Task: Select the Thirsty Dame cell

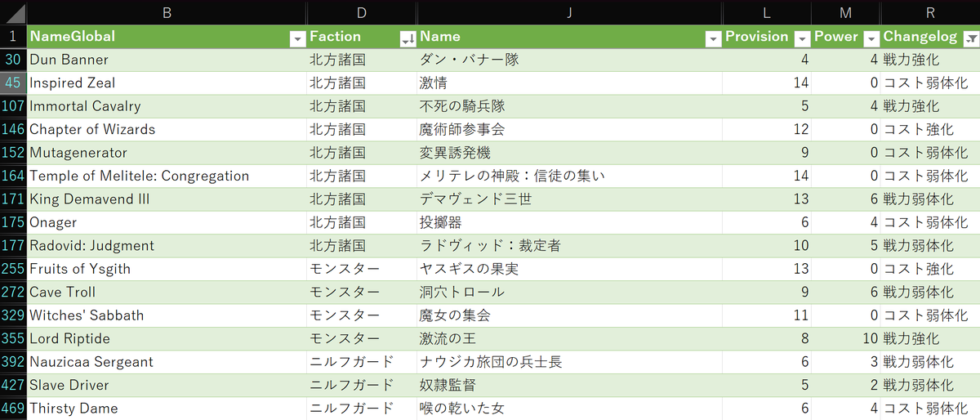Action: tap(167, 409)
